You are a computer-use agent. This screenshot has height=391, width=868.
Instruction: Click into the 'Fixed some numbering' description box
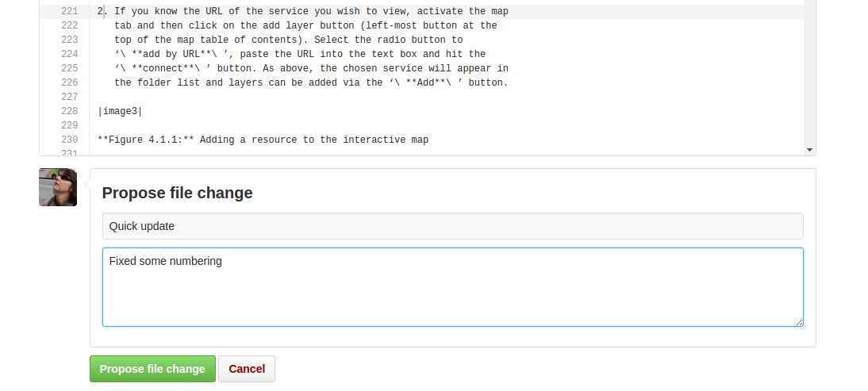pos(453,287)
